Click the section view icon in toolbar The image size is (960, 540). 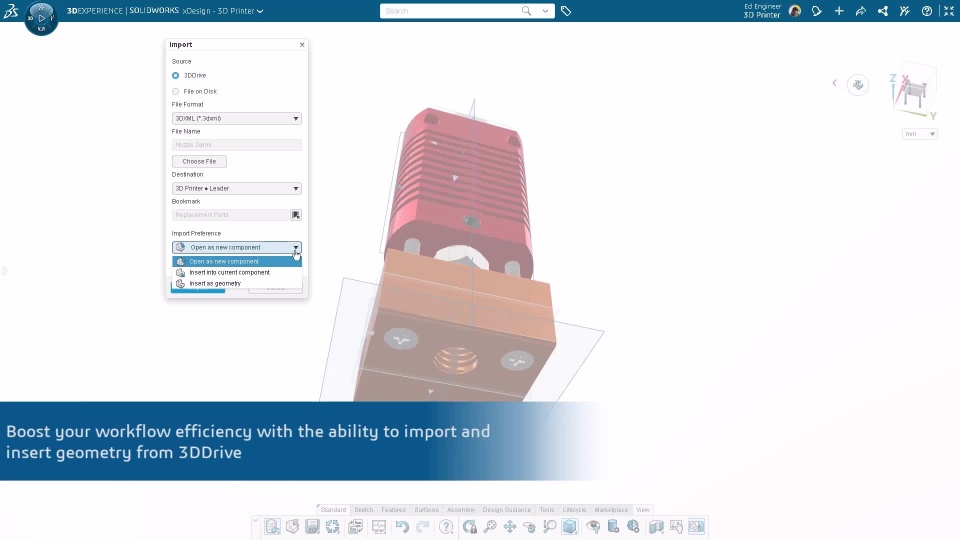tap(656, 527)
